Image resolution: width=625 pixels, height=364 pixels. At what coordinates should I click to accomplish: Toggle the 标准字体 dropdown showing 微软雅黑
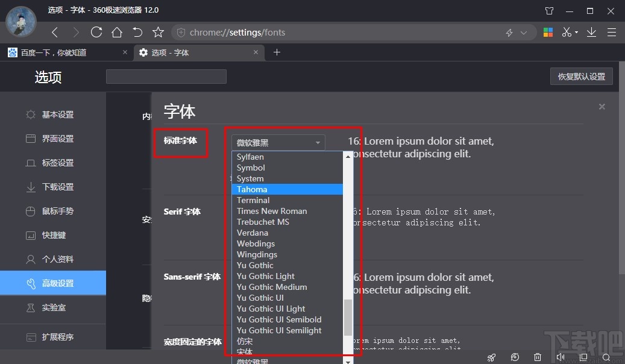278,142
